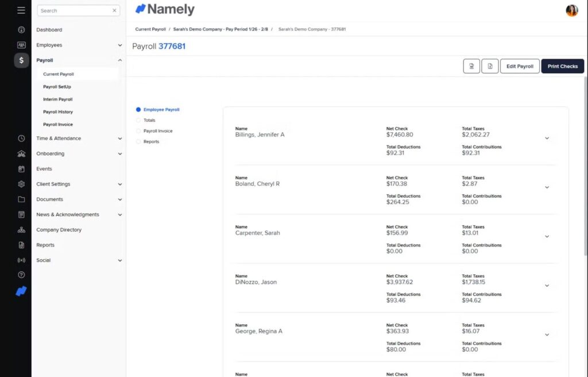Expand Boland, Cheryl R payroll row
The height and width of the screenshot is (377, 588).
tap(547, 187)
